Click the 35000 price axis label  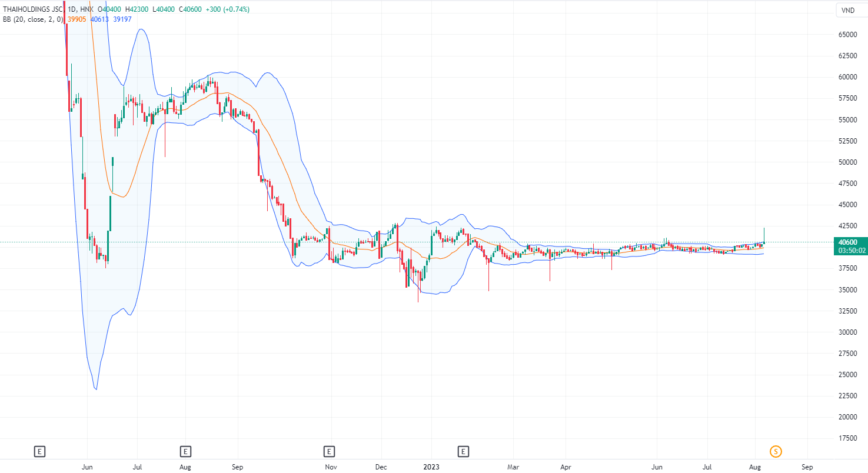[847, 289]
